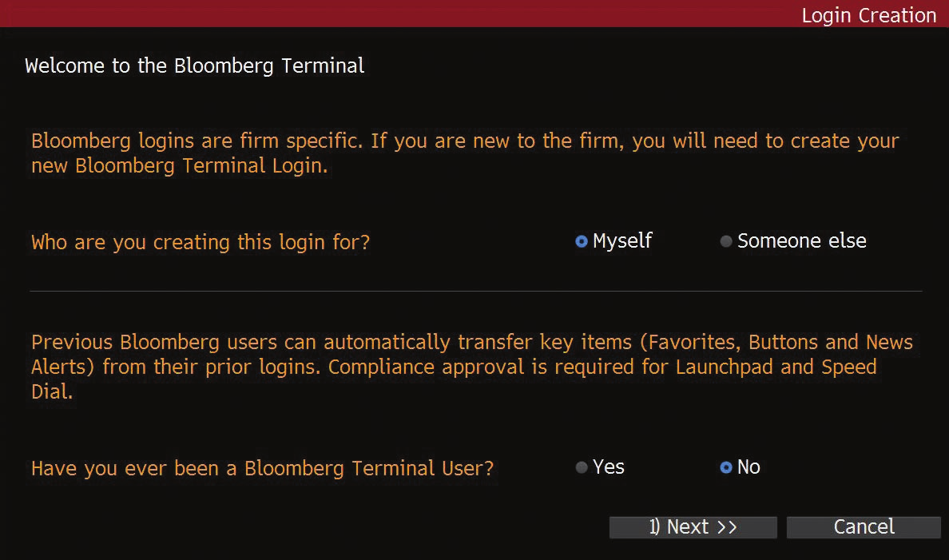
Task: Click the "Login Creation" title text
Action: pyautogui.click(x=868, y=15)
